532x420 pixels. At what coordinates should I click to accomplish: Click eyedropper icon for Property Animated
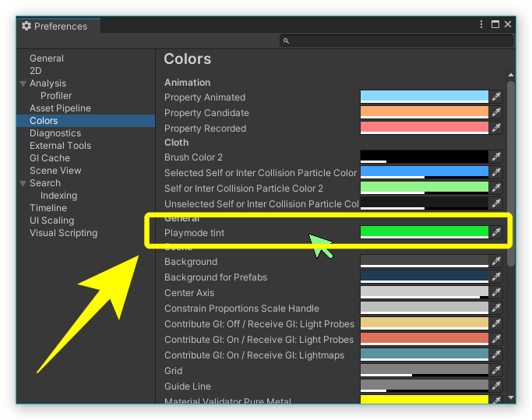496,97
